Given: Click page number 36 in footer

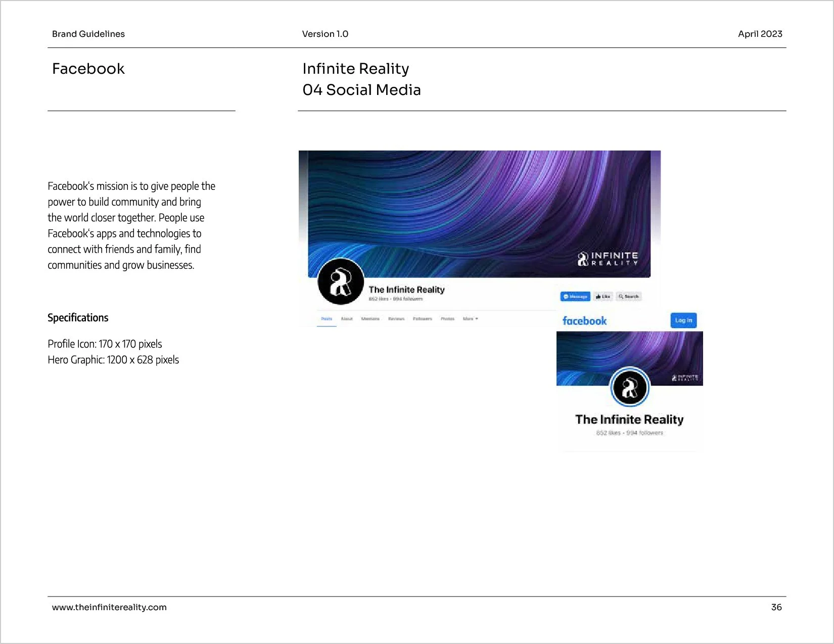Looking at the screenshot, I should point(776,607).
